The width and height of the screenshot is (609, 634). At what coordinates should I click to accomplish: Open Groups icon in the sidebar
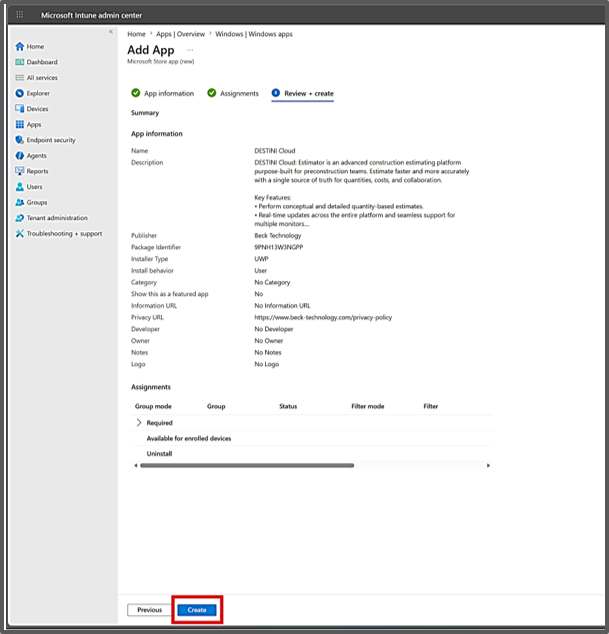[x=19, y=202]
